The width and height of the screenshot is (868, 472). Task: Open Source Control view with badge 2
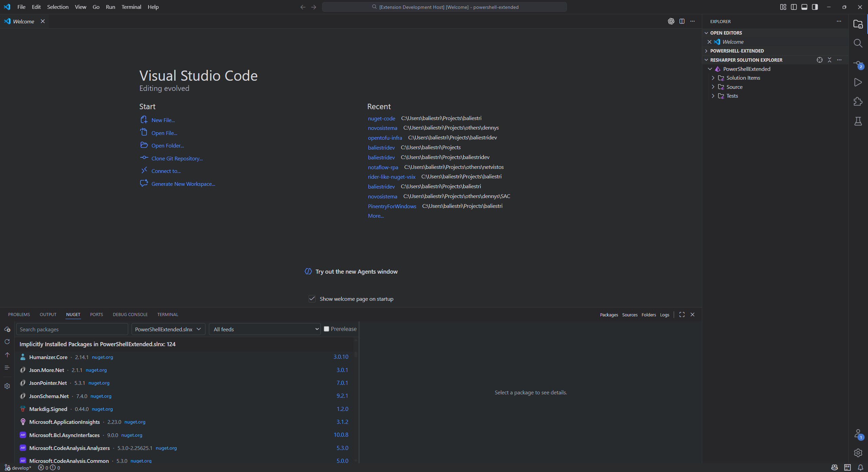(858, 64)
